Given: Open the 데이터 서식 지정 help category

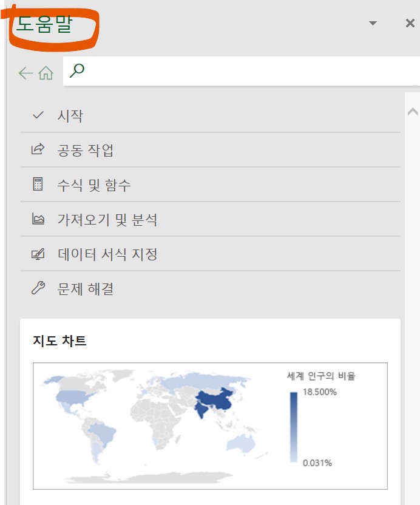Looking at the screenshot, I should click(x=211, y=254).
